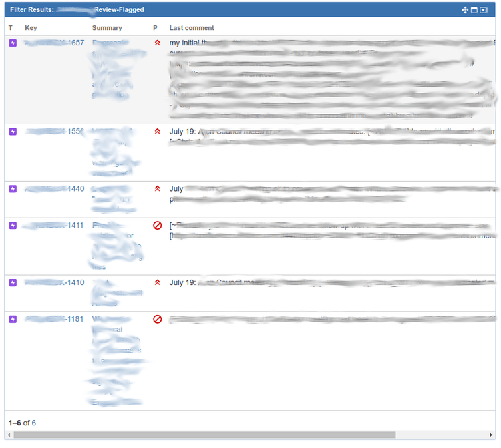The height and width of the screenshot is (448, 501).
Task: Sort by the Last comment column header
Action: (192, 28)
